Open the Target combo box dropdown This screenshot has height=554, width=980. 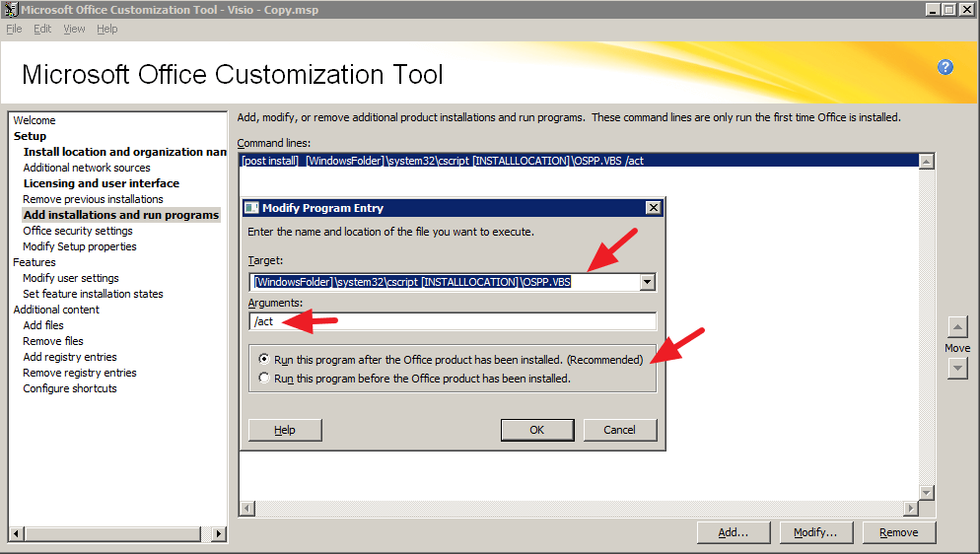(x=647, y=282)
